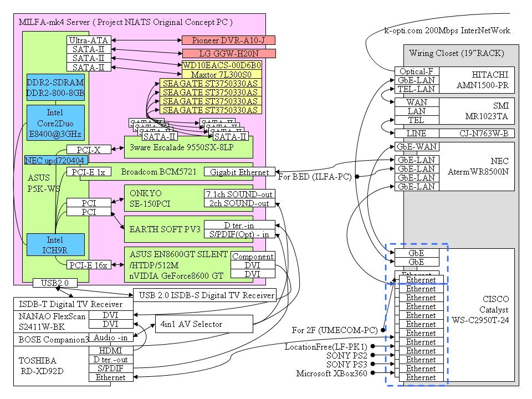Image resolution: width=532 pixels, height=399 pixels.
Task: Select the "SONY PS2" device label
Action: 347,356
